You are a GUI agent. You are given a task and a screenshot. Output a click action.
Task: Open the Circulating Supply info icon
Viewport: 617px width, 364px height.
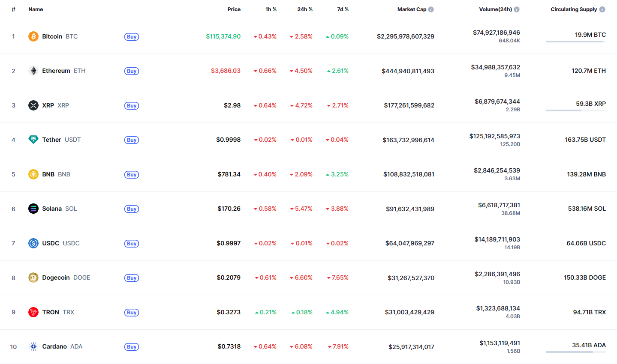(602, 9)
